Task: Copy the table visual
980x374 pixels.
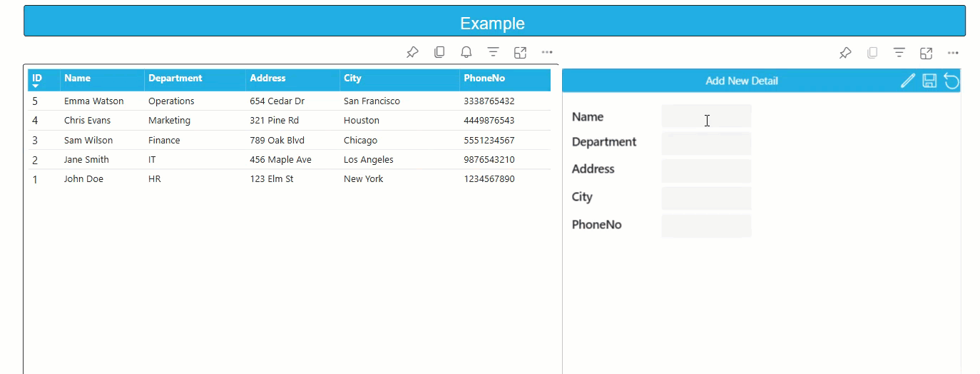Action: tap(439, 52)
